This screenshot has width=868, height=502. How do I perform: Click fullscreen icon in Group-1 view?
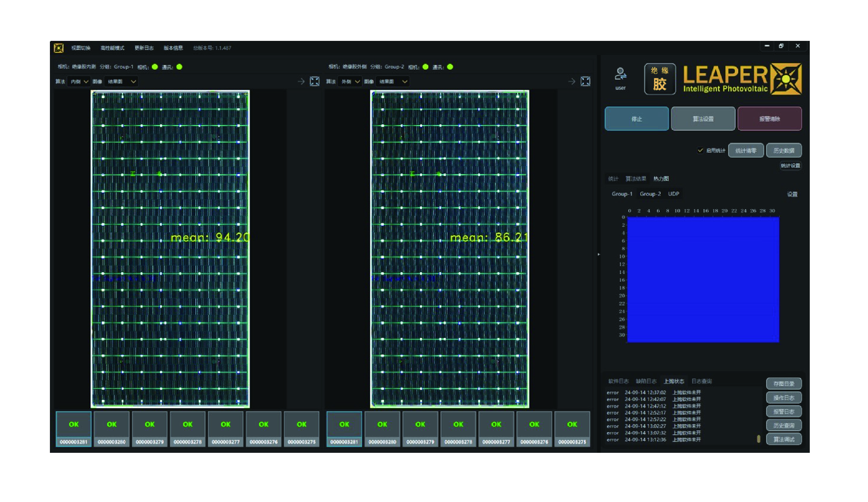coord(315,81)
